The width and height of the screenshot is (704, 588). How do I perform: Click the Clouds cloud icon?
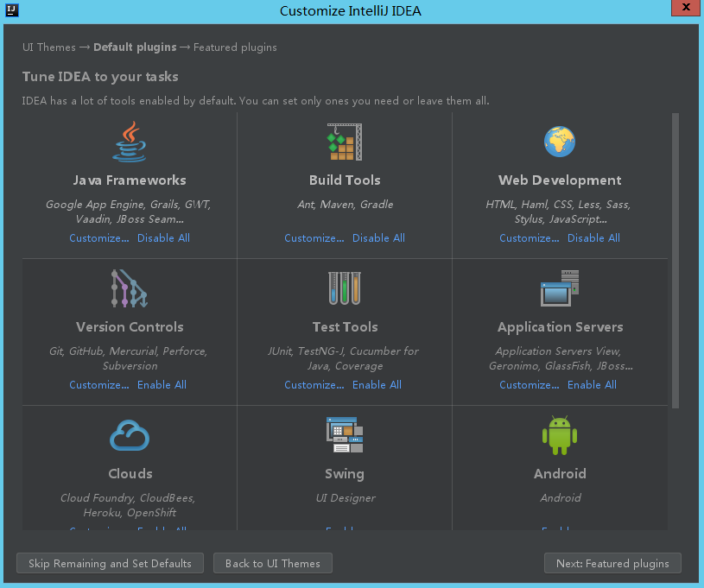130,435
